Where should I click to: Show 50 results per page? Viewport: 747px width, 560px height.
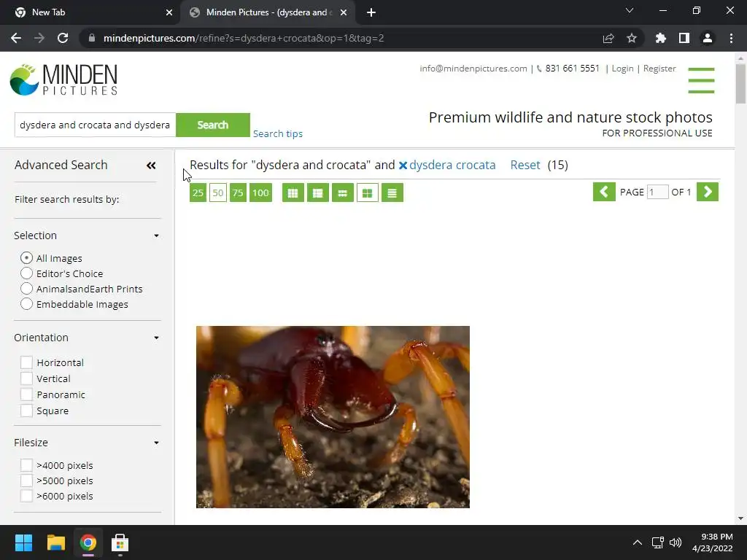coord(217,192)
